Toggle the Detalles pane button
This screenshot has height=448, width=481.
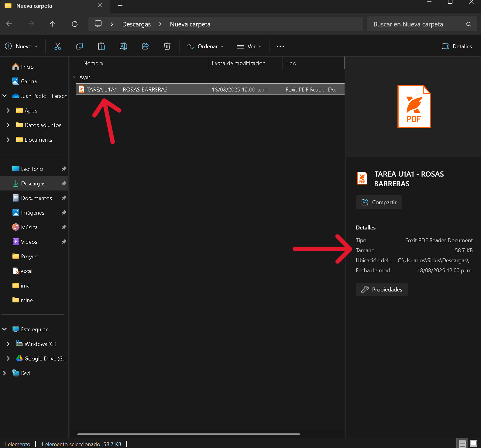tap(457, 47)
